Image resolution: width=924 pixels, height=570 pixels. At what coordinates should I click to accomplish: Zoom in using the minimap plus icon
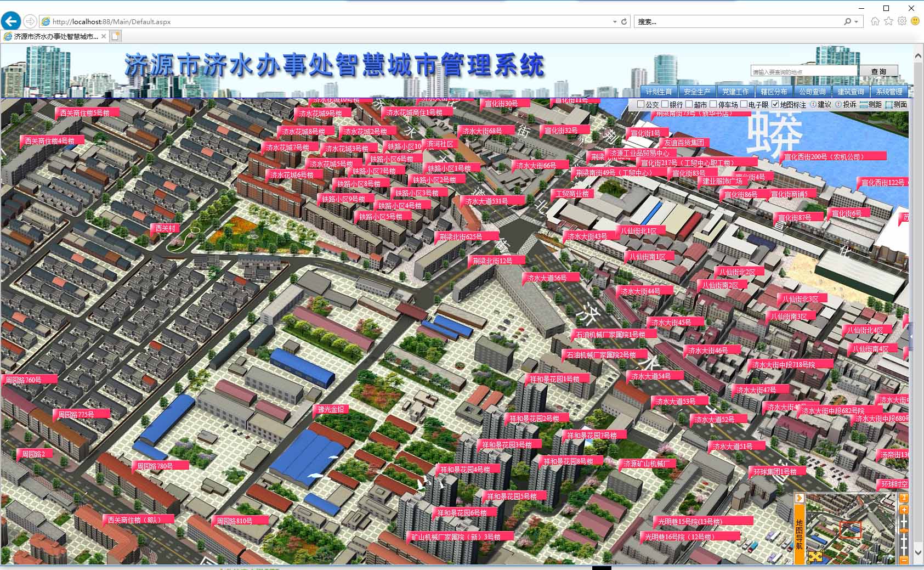point(904,510)
